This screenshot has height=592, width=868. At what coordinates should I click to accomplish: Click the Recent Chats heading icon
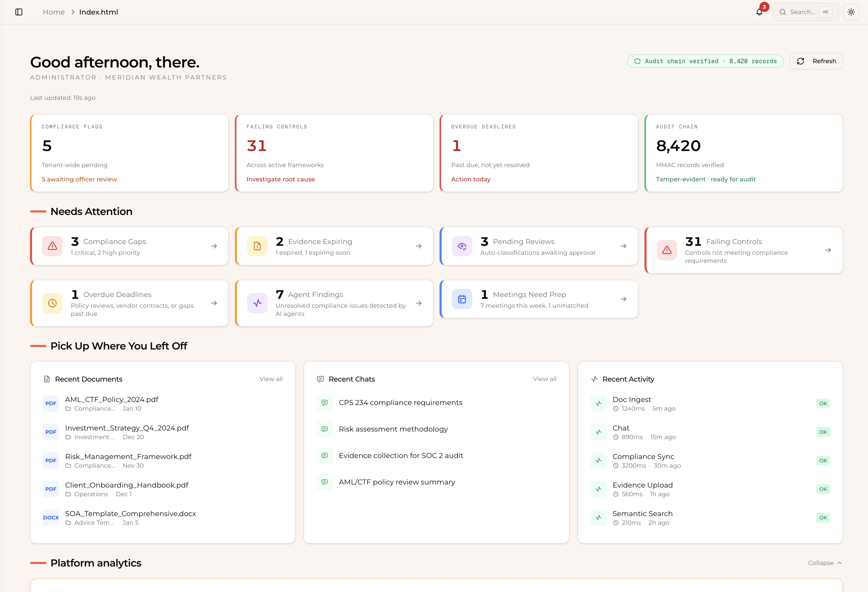(320, 379)
